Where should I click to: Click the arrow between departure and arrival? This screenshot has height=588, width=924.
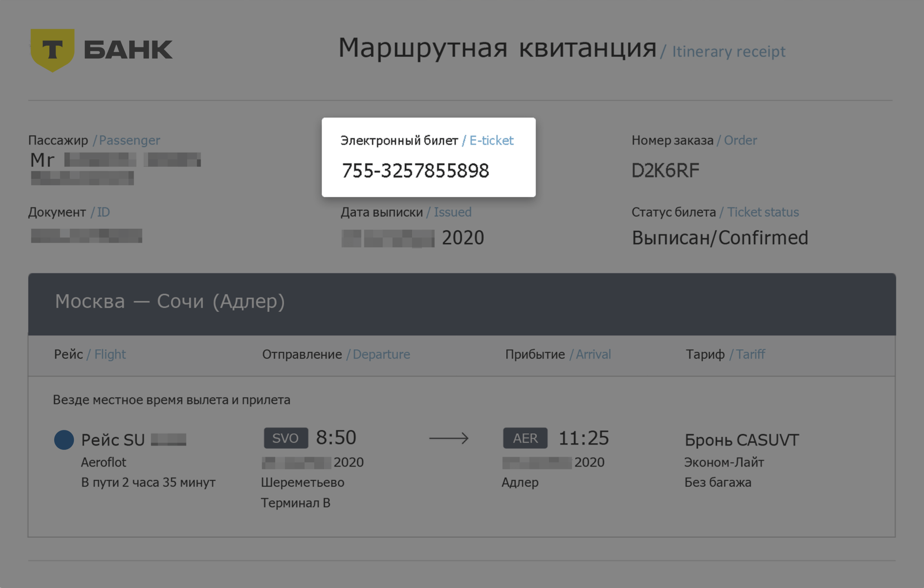(x=449, y=438)
